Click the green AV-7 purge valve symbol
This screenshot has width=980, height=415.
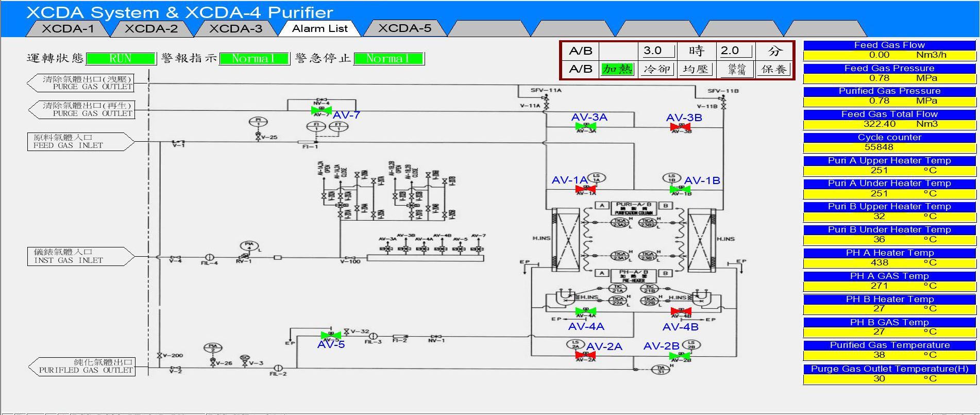[x=322, y=110]
